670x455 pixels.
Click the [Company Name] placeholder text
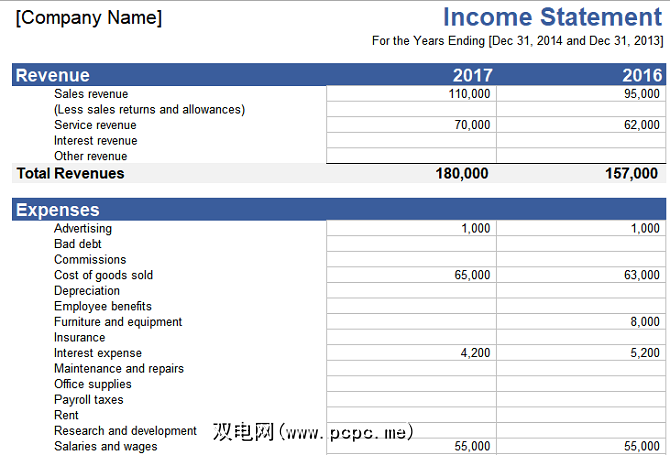pyautogui.click(x=89, y=18)
